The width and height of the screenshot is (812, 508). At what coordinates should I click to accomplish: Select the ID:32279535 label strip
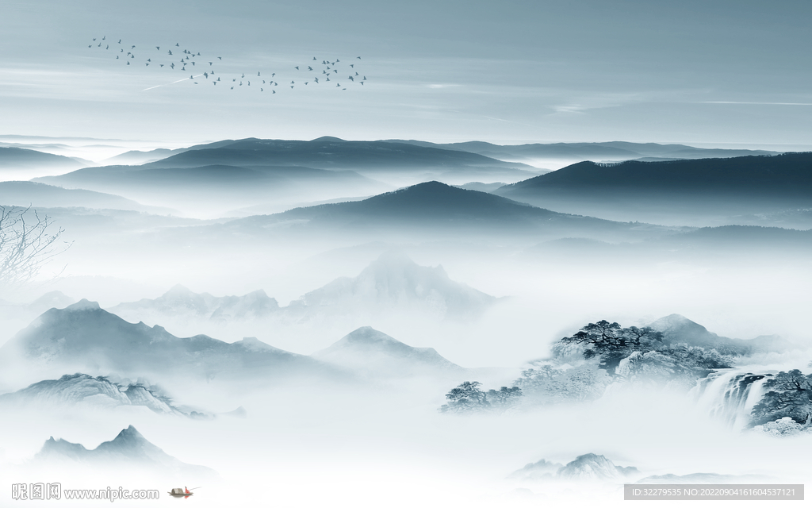pos(658,491)
